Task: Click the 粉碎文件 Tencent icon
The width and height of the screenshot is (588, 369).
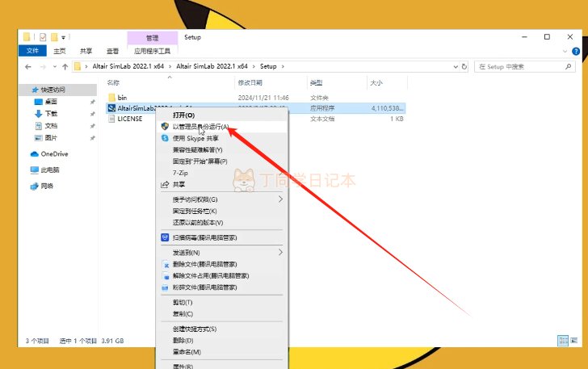Action: 165,287
